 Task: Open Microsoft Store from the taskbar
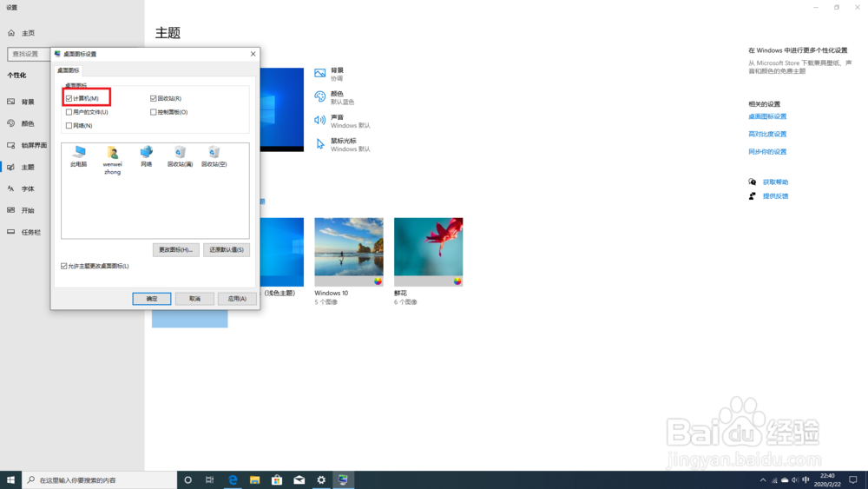pos(277,480)
